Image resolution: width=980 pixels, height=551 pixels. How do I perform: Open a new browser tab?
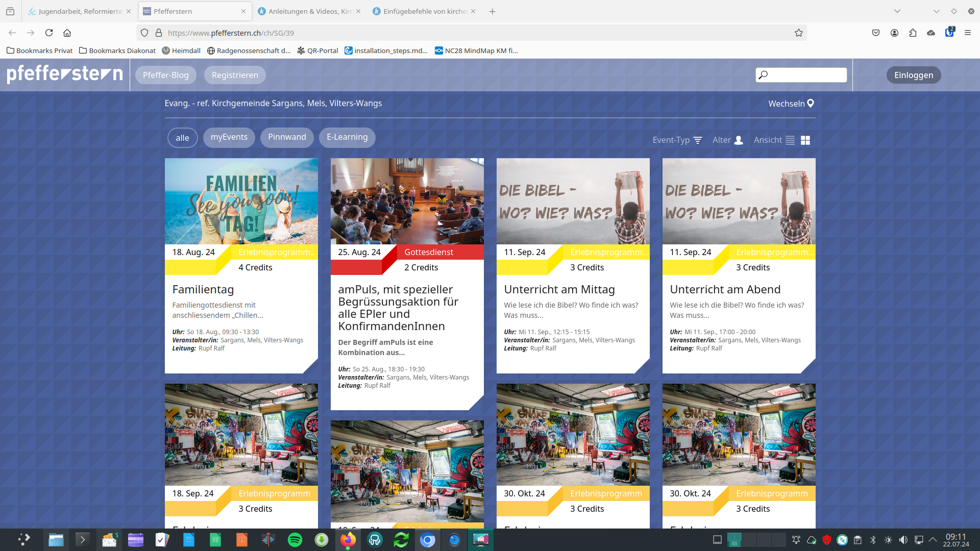tap(492, 11)
